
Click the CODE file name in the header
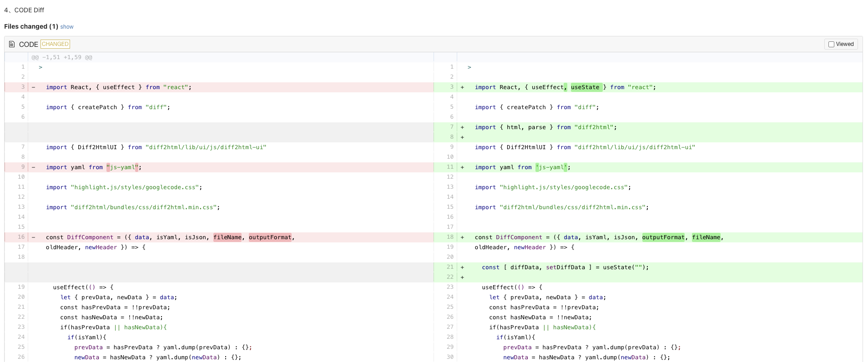(29, 45)
